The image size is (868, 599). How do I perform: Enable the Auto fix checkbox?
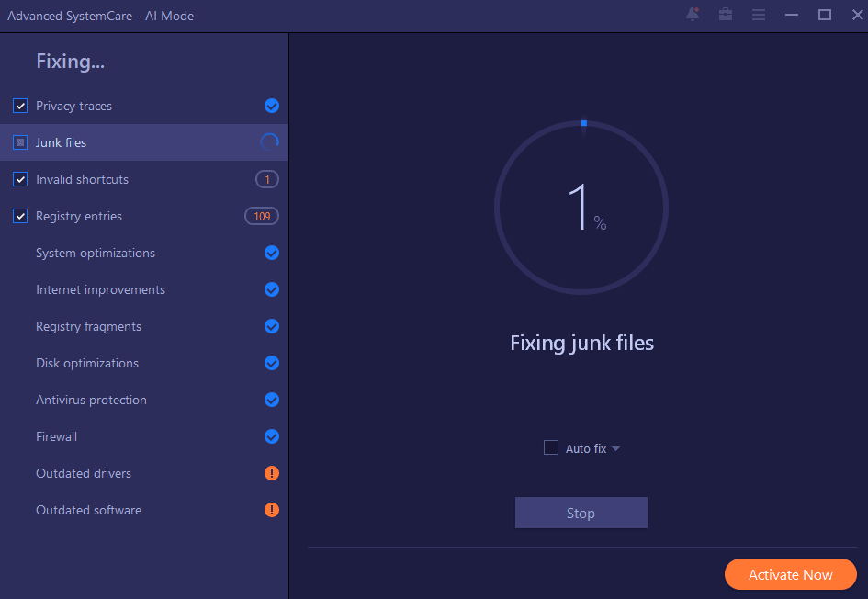point(551,447)
